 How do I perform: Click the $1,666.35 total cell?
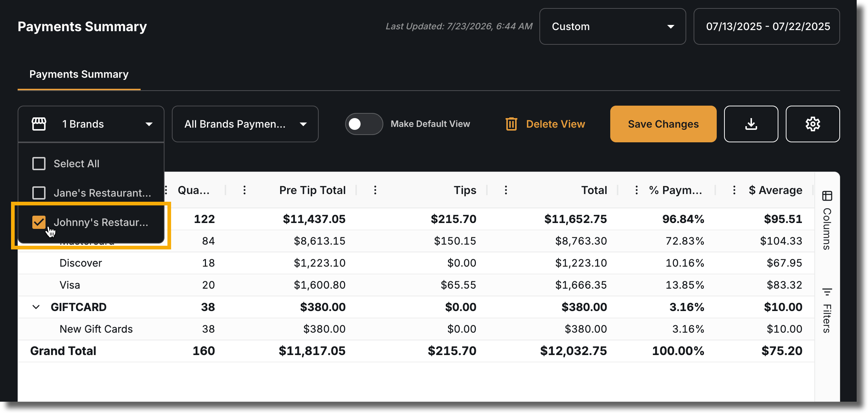581,285
